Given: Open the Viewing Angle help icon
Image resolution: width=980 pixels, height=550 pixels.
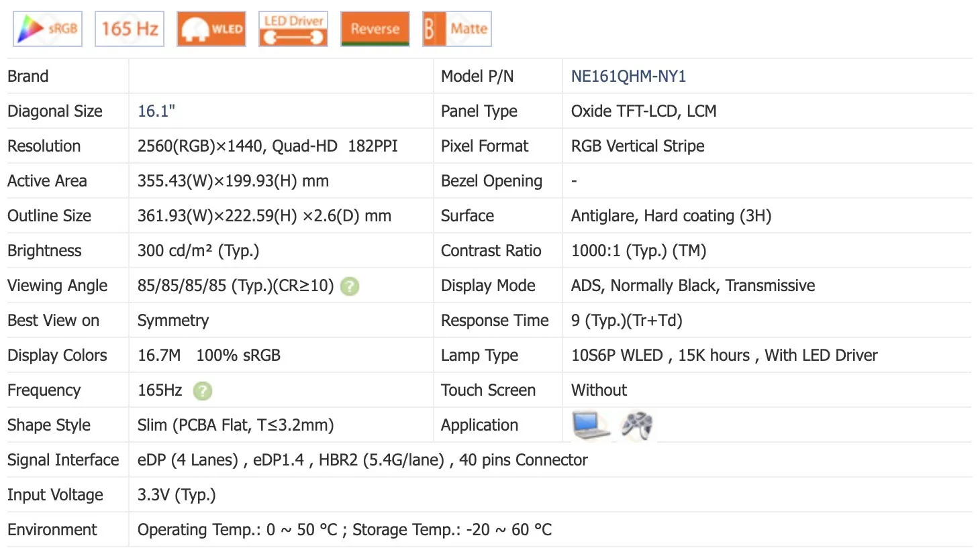Looking at the screenshot, I should coord(350,286).
